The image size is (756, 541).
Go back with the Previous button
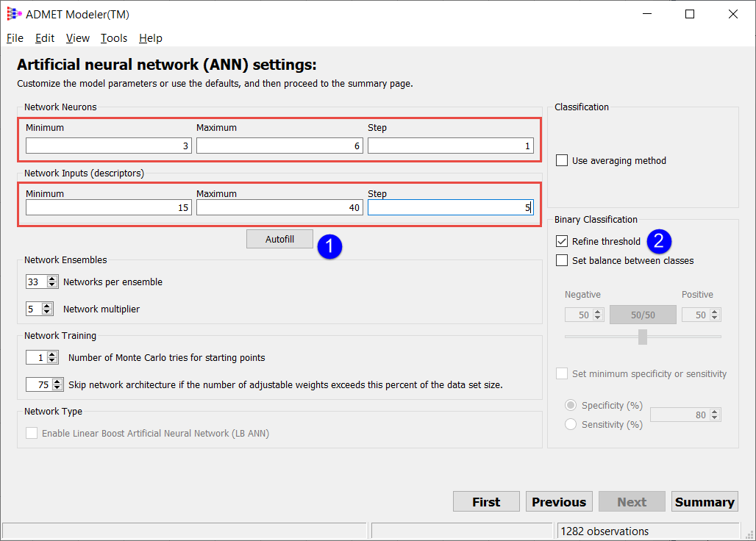559,502
